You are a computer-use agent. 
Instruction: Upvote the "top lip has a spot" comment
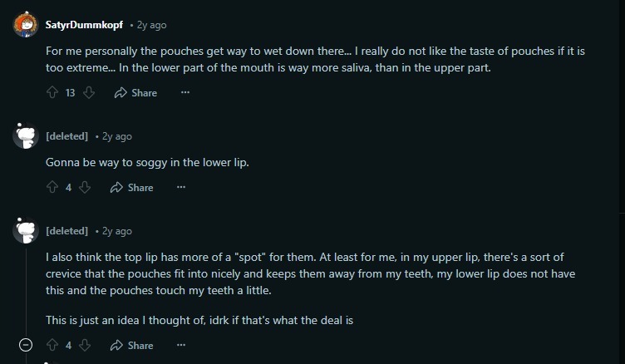(x=52, y=345)
